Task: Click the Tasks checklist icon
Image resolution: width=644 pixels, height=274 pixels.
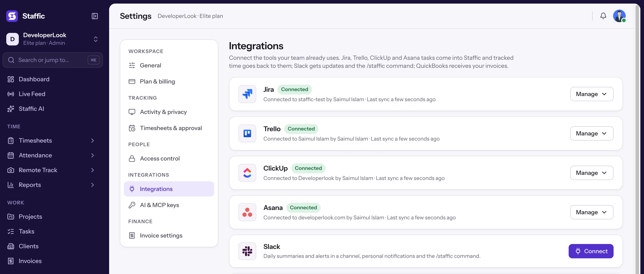Action: click(11, 231)
